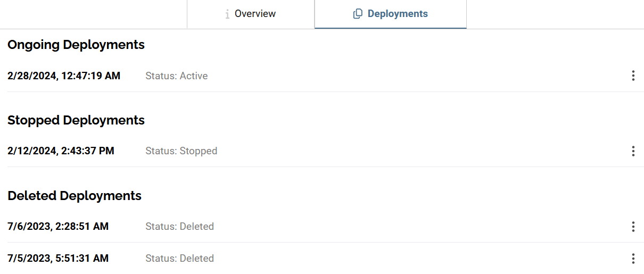This screenshot has width=644, height=274.
Task: Click Status: Deleted on the 7/5/2023 row
Action: pos(180,259)
